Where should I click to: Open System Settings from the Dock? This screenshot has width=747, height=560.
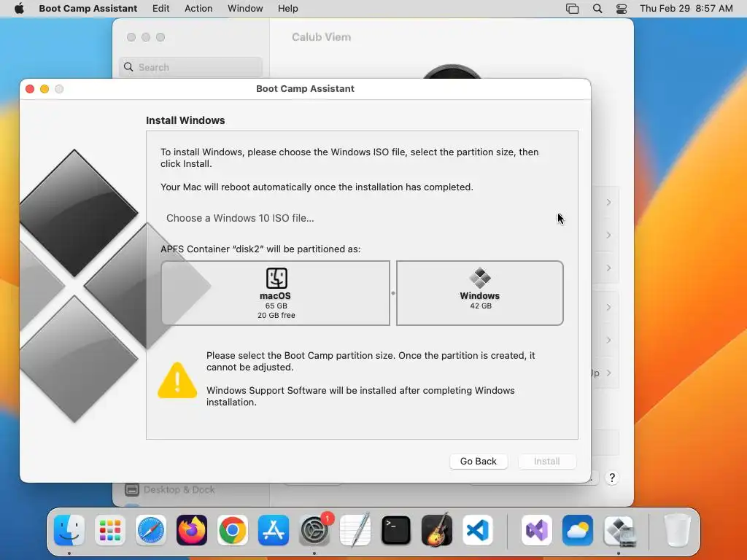(314, 530)
